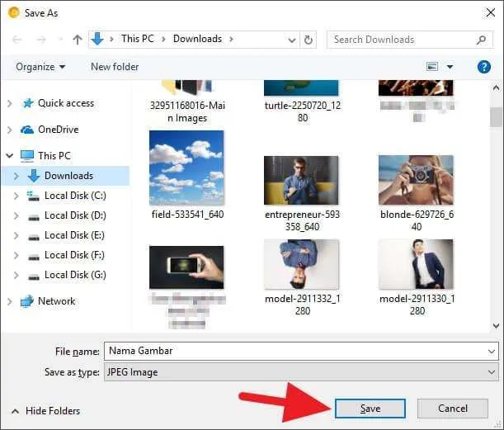The image size is (504, 430).
Task: Click the blue download arrow address icon
Action: (97, 40)
